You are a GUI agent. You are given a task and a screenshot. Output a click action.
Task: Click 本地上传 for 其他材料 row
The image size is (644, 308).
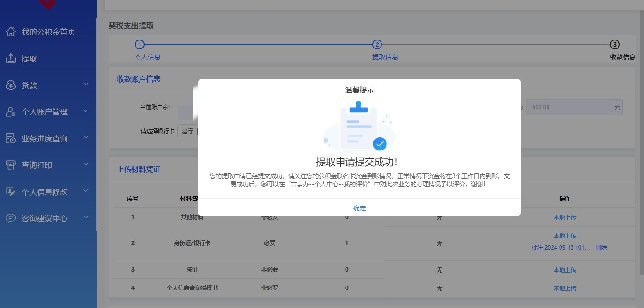(565, 217)
